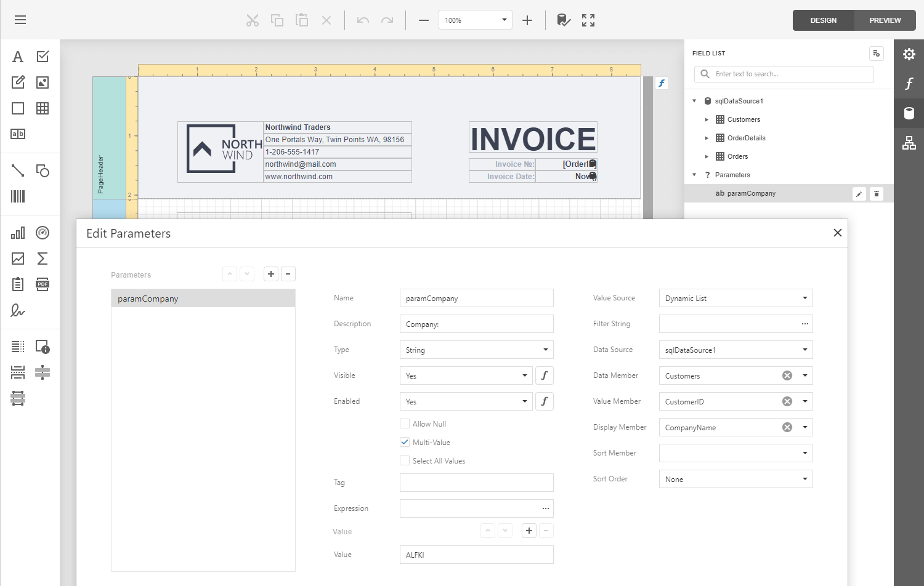The image size is (924, 586).
Task: Enable the Allow Null checkbox
Action: [405, 423]
